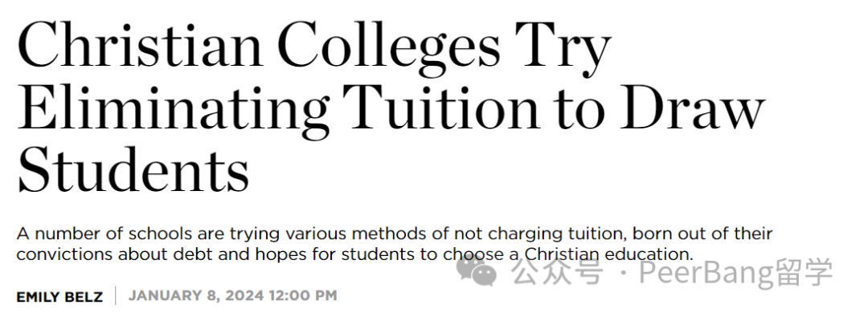Click the word "Draw" in the headline

pyautogui.click(x=692, y=108)
